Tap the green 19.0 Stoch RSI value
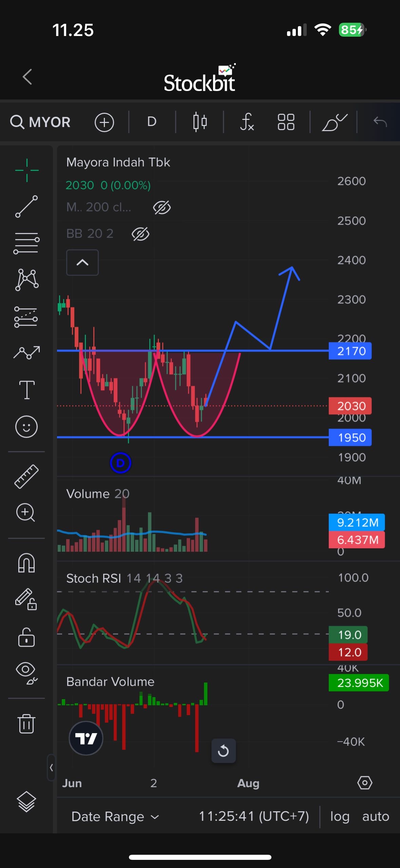Viewport: 400px width, 868px height. [x=348, y=635]
